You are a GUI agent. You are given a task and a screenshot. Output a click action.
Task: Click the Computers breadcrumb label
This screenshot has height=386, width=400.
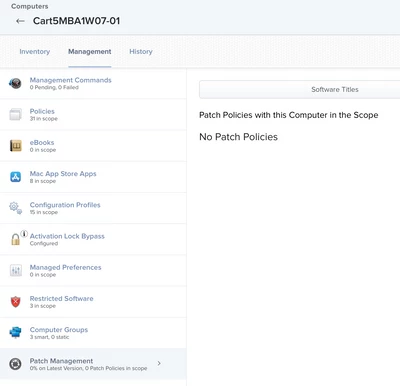(x=30, y=6)
